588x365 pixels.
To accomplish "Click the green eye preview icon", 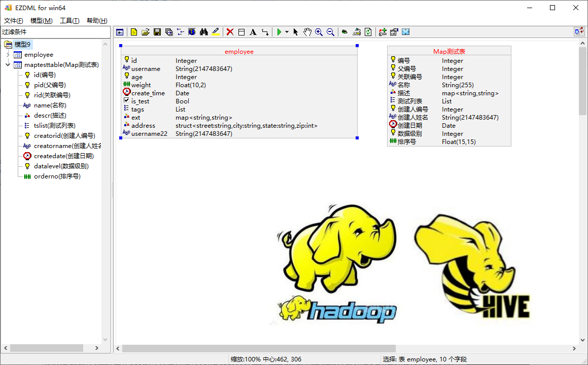I will click(x=344, y=32).
